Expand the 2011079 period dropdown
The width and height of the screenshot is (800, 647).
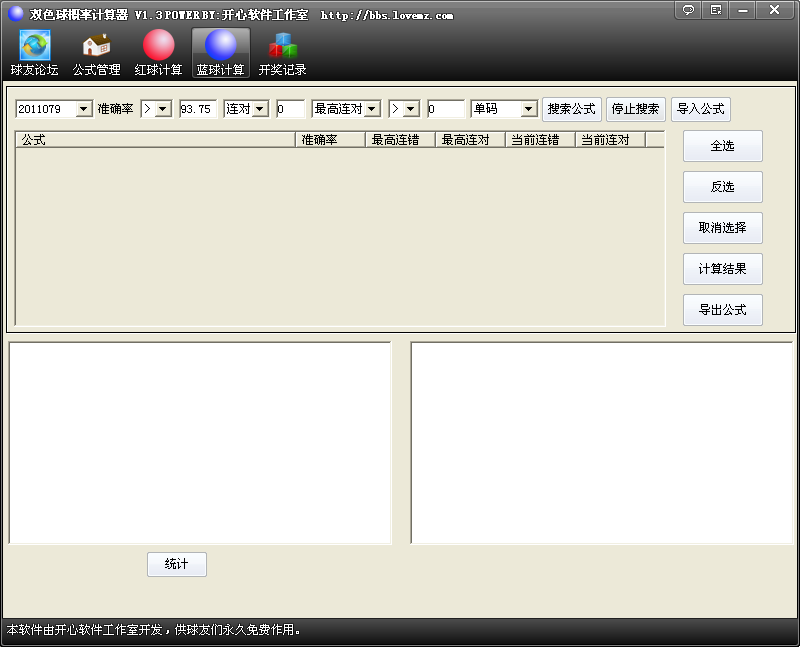[x=84, y=109]
